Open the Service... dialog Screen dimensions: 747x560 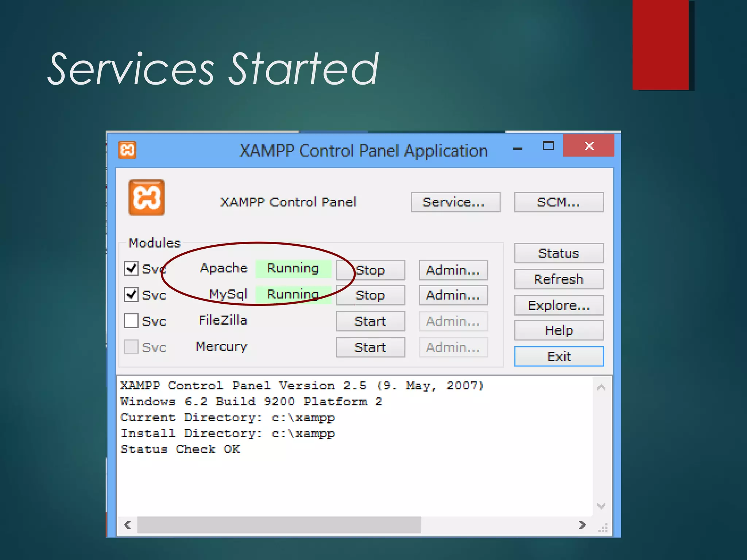point(456,202)
